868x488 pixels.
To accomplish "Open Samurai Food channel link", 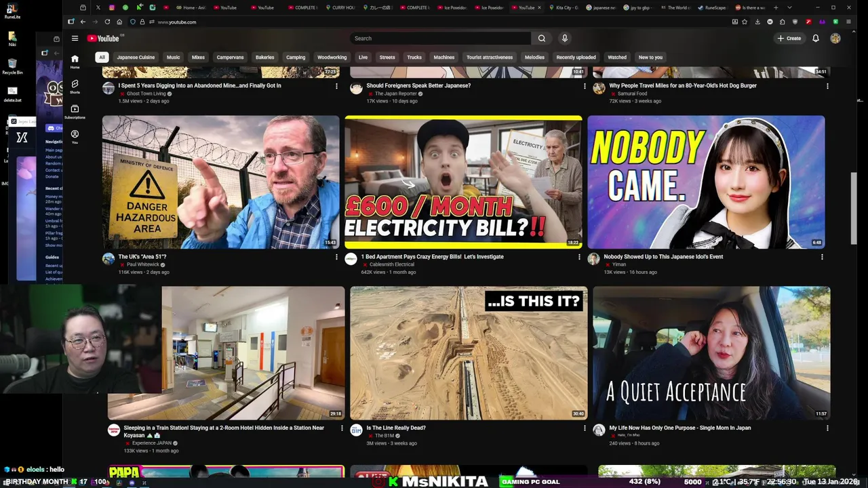I will click(632, 94).
